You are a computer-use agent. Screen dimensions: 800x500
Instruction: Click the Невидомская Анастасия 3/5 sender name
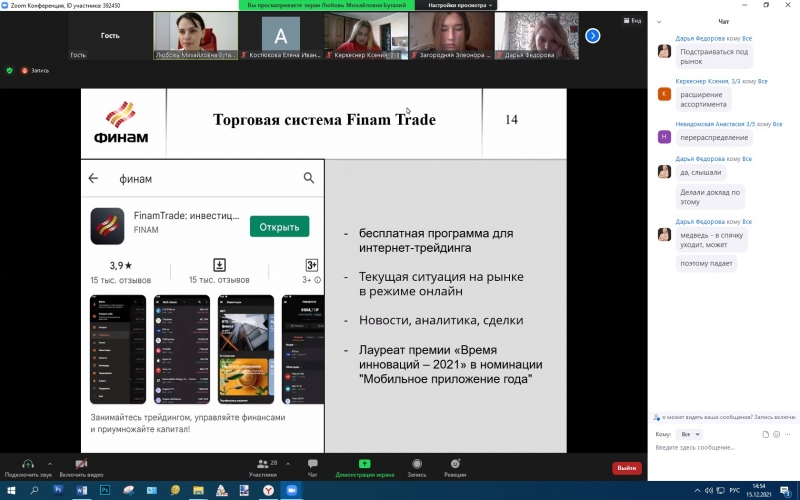tap(715, 124)
